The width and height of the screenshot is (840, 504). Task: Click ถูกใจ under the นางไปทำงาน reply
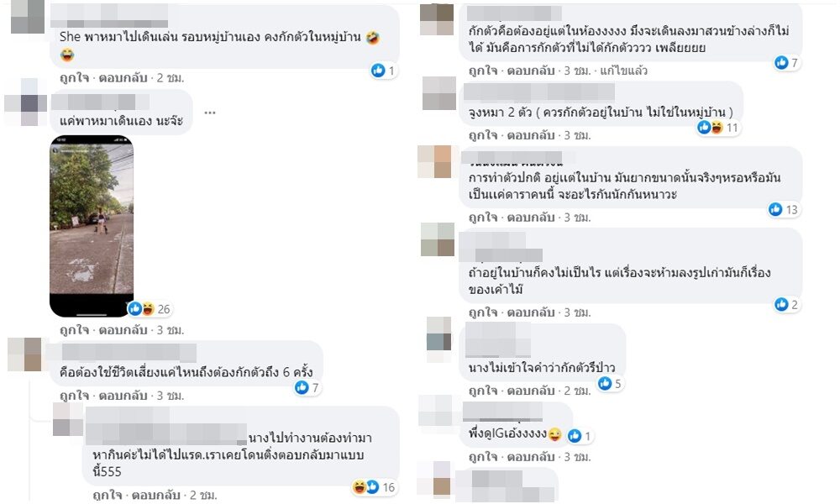(108, 495)
